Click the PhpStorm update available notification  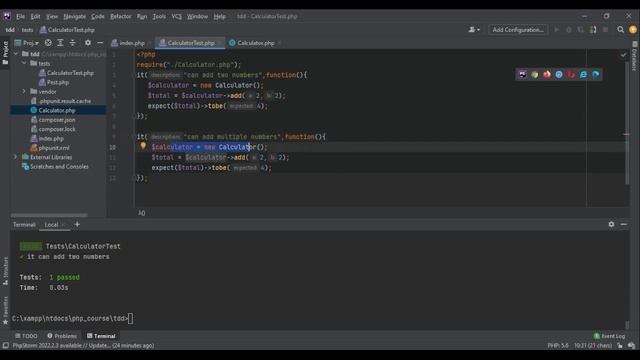coord(83,346)
